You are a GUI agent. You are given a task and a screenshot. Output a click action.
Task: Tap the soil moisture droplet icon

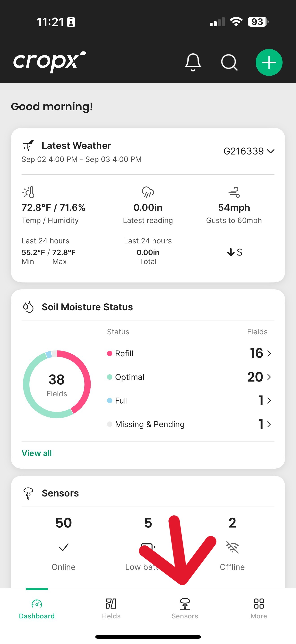tap(28, 307)
